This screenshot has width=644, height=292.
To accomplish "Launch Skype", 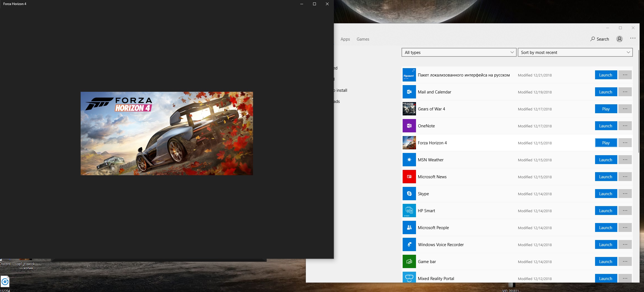I will 606,194.
